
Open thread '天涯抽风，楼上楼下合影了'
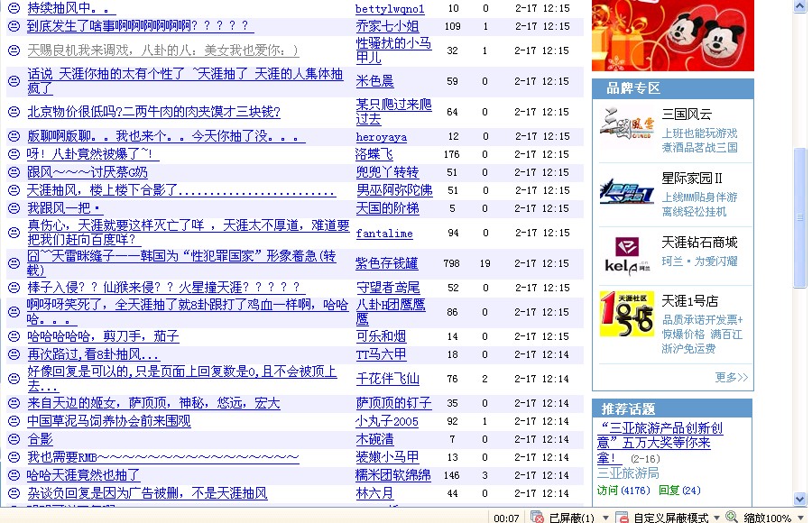click(181, 190)
